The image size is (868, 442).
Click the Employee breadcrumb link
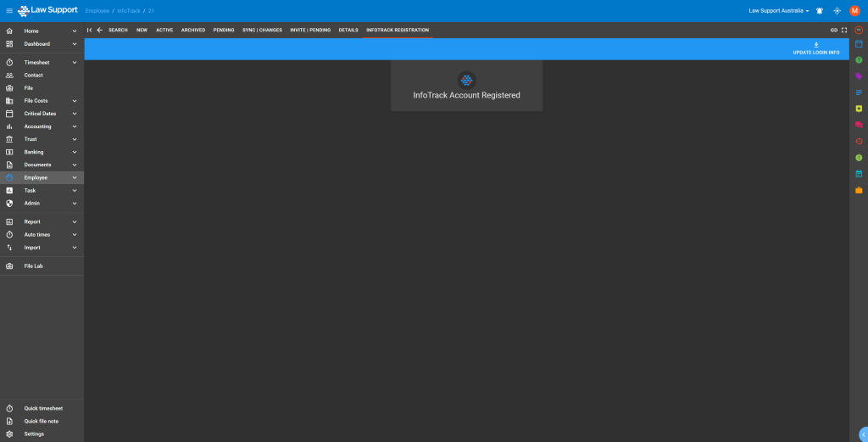tap(97, 11)
